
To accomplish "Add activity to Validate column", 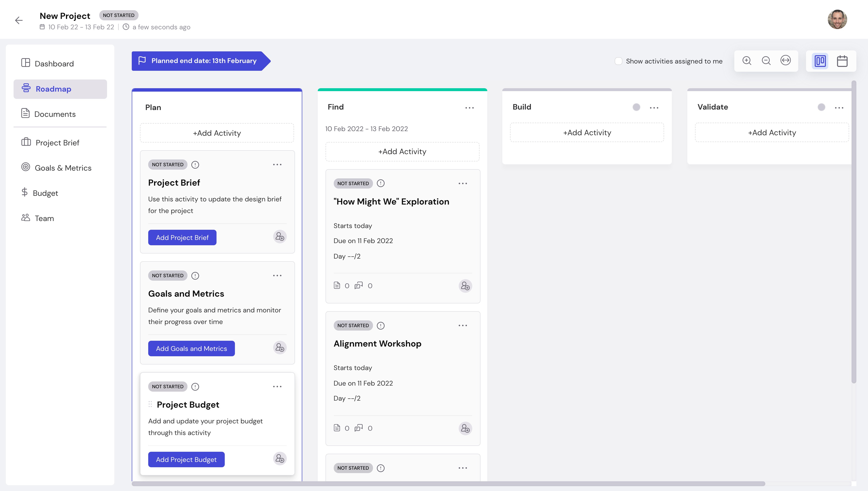I will (772, 133).
